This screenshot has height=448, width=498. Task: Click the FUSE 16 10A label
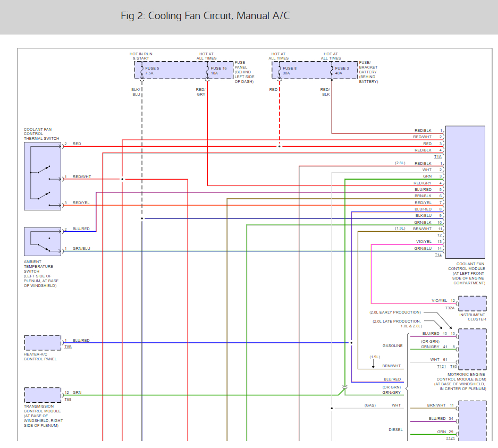218,71
